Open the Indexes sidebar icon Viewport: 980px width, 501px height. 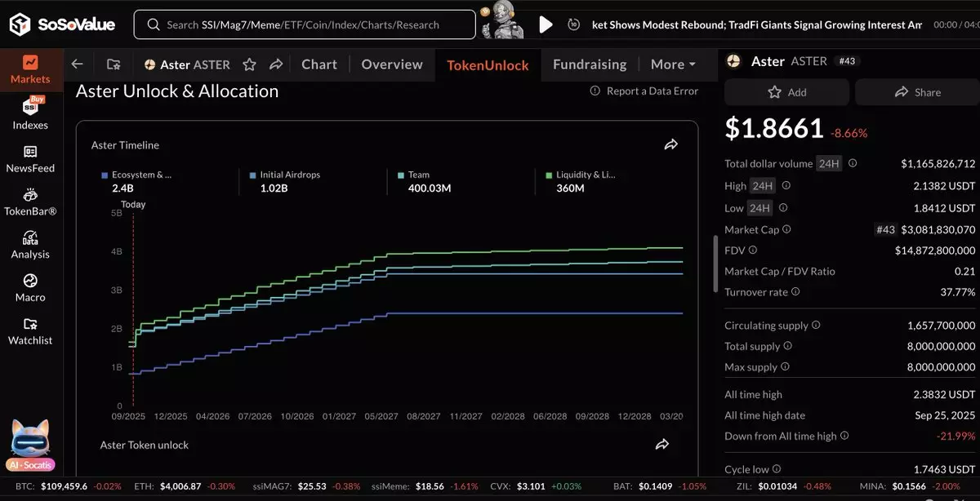coord(30,114)
